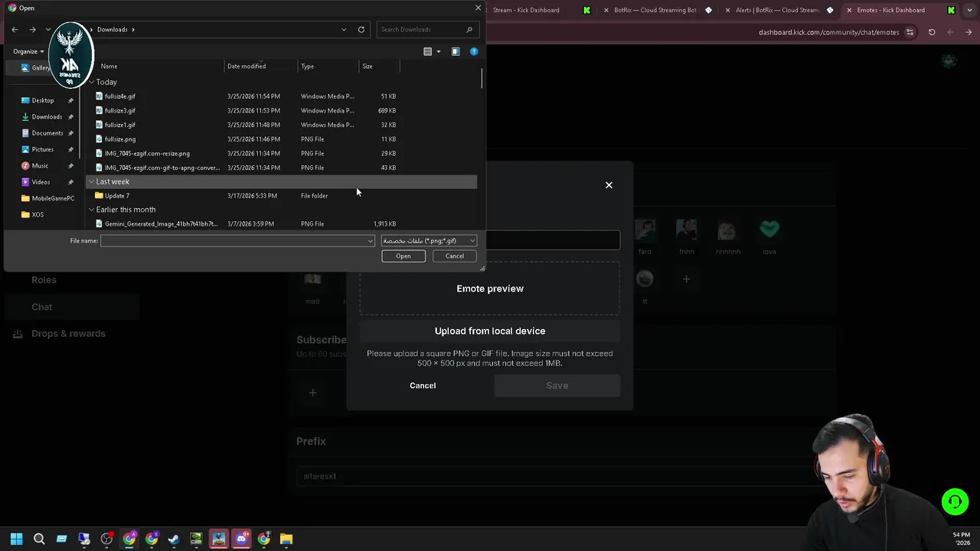Open the browser tab search dropdown

point(969,10)
